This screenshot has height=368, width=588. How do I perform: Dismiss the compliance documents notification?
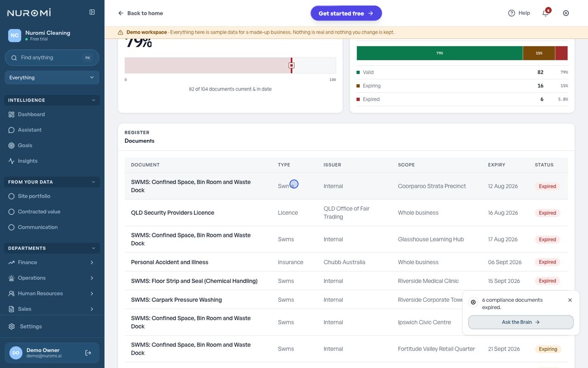pyautogui.click(x=570, y=300)
